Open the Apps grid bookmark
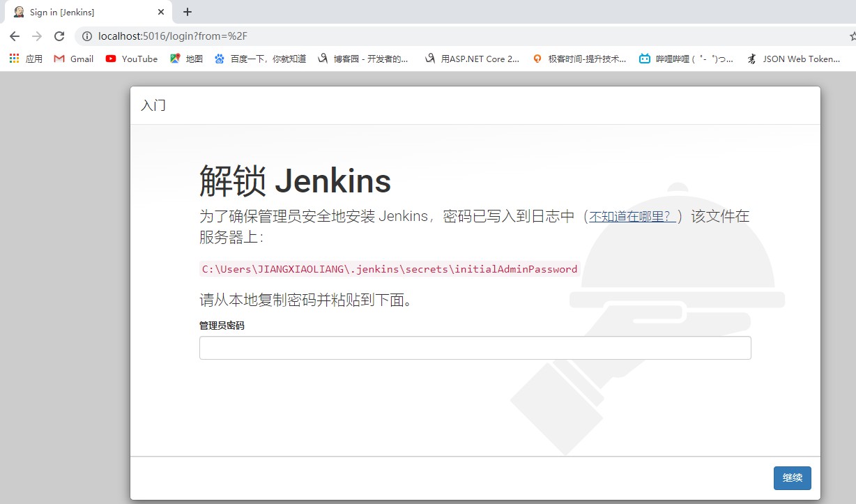The height and width of the screenshot is (504, 856). 26,59
